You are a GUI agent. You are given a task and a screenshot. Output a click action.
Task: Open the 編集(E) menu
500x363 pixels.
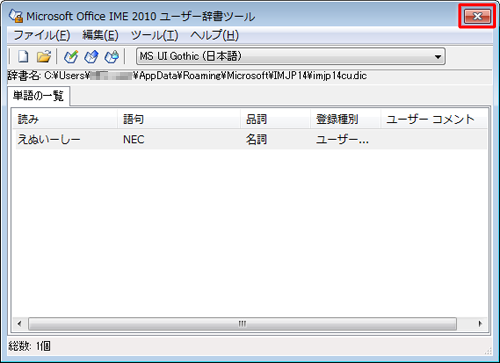click(x=100, y=35)
